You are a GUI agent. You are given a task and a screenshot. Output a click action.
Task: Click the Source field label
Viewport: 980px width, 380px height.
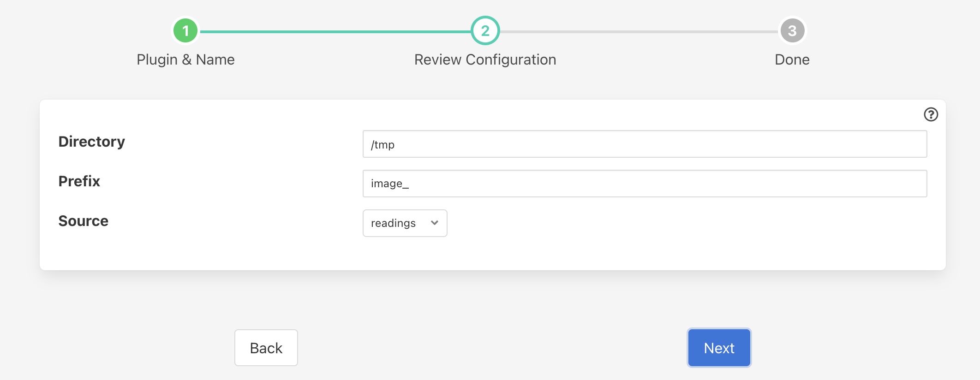(x=83, y=221)
